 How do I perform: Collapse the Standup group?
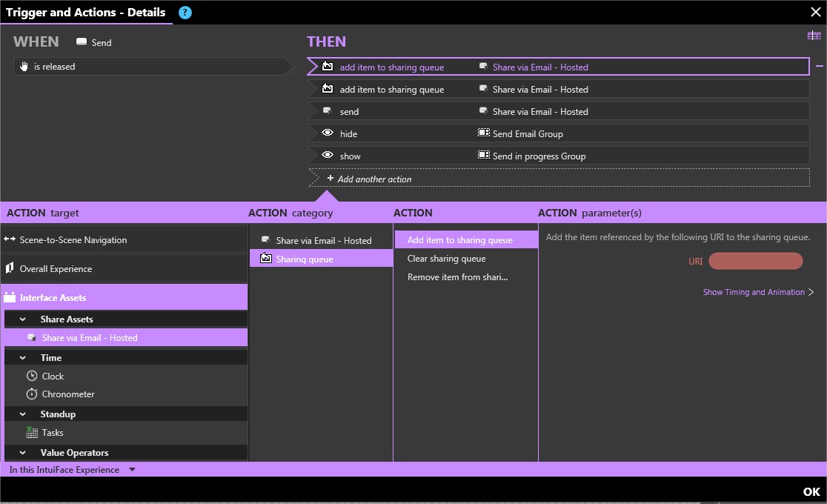(23, 414)
